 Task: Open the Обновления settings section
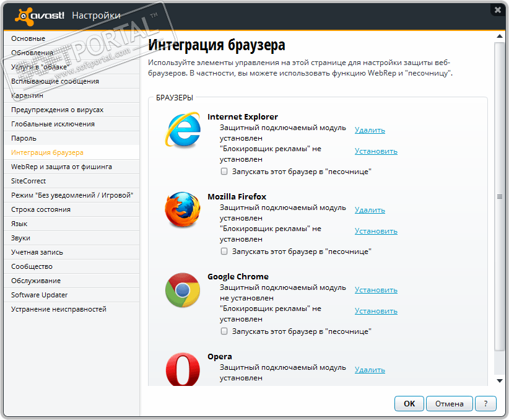tap(72, 53)
